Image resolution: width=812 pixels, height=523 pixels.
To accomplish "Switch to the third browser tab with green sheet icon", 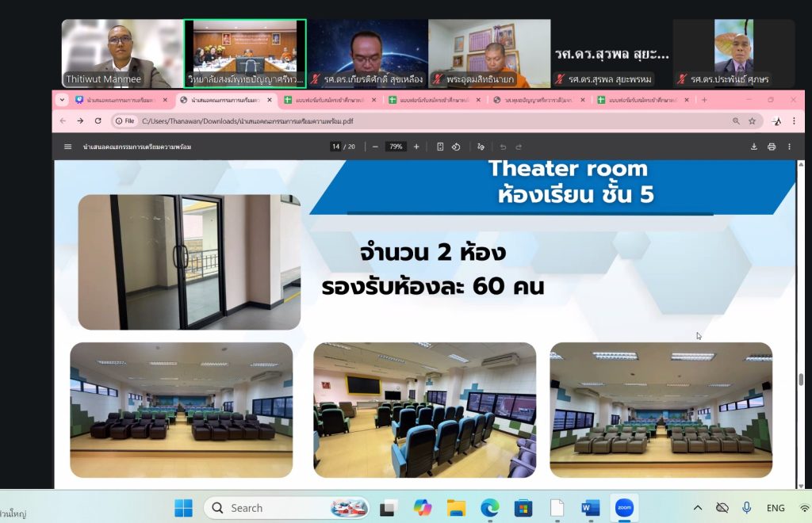I will click(x=327, y=100).
